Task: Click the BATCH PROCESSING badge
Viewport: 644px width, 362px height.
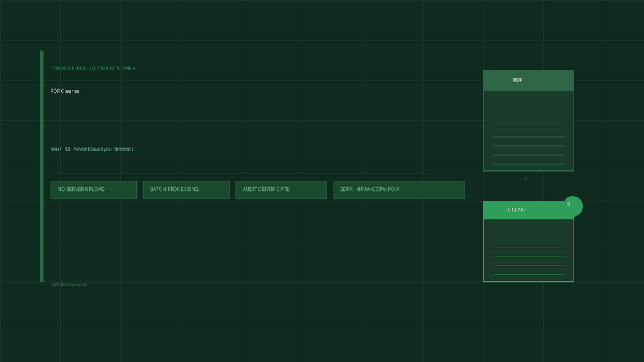Action: (x=186, y=190)
